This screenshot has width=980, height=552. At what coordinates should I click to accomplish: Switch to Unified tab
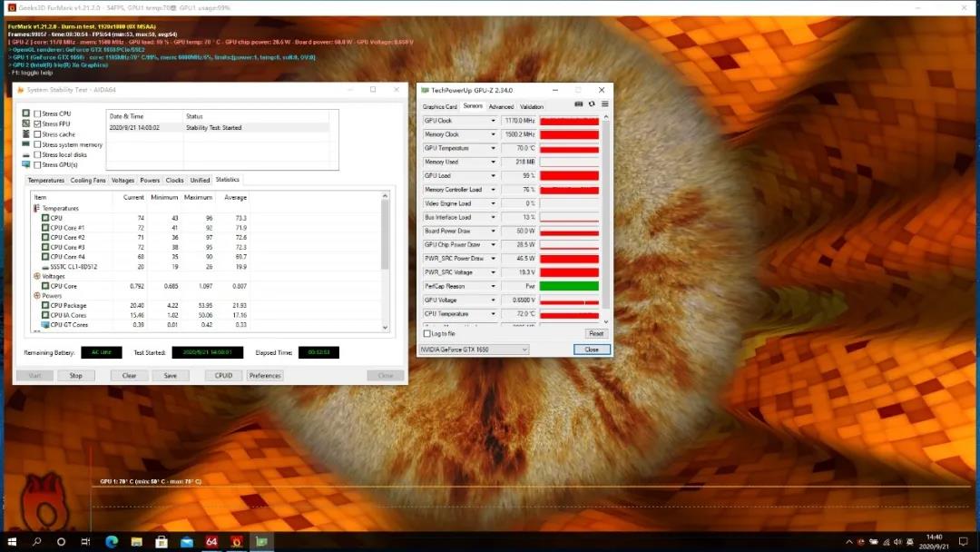(x=200, y=180)
